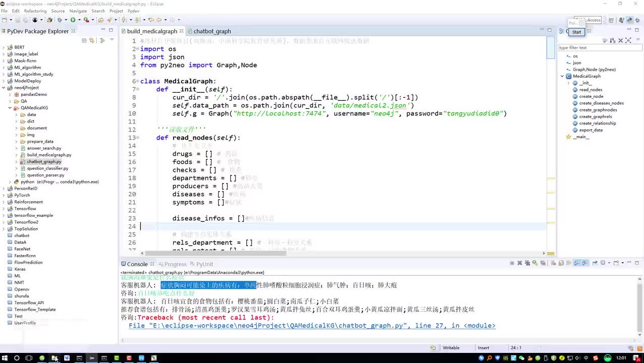
Task: Select export_data method in Outline
Action: [x=591, y=130]
